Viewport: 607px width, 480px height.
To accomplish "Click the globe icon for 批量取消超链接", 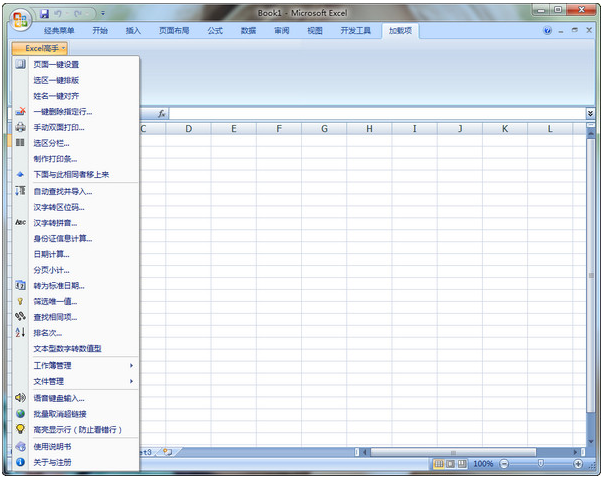I will coord(21,413).
